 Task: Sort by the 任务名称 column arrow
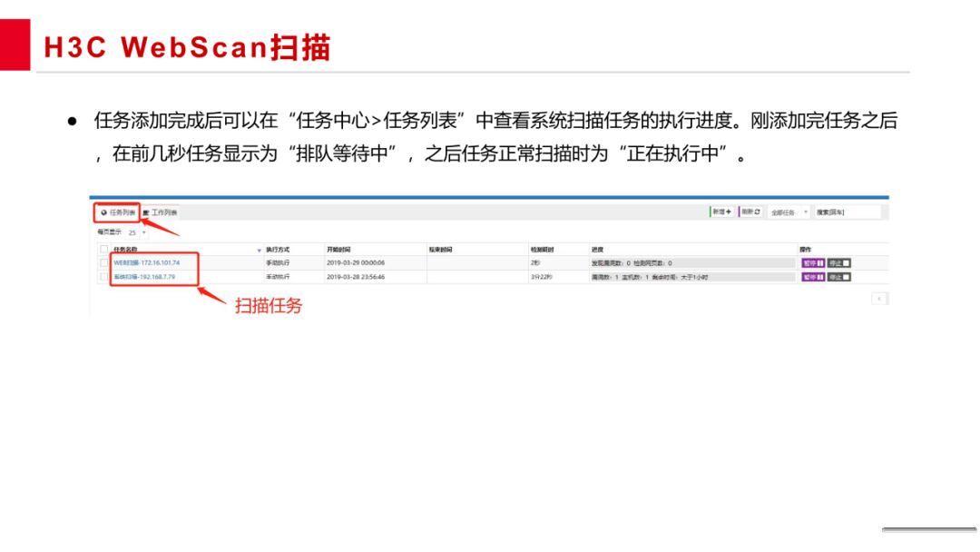click(x=259, y=250)
